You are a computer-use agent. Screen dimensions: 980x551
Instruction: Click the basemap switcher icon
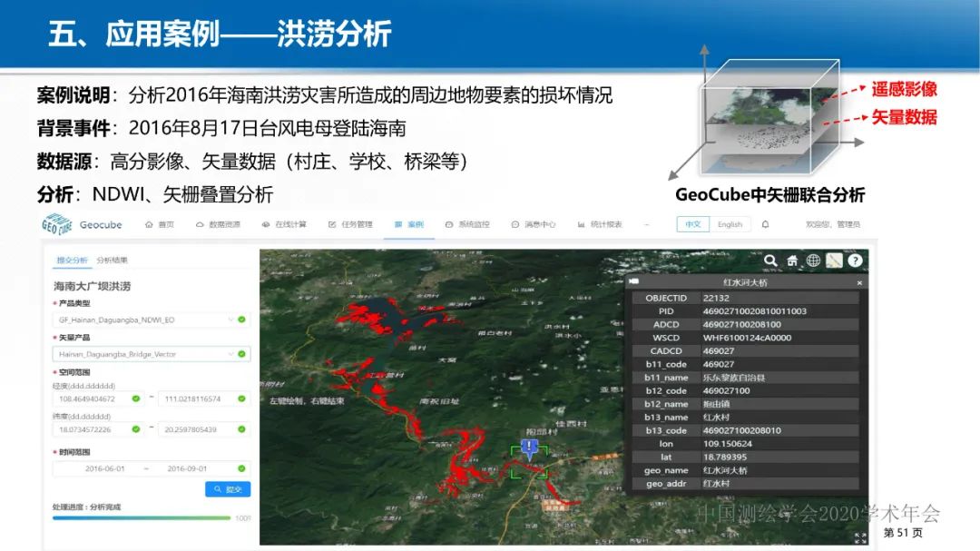[835, 261]
